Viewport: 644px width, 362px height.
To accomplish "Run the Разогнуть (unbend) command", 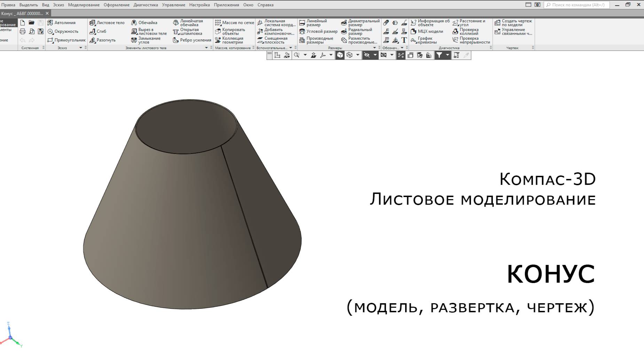I will tap(102, 40).
